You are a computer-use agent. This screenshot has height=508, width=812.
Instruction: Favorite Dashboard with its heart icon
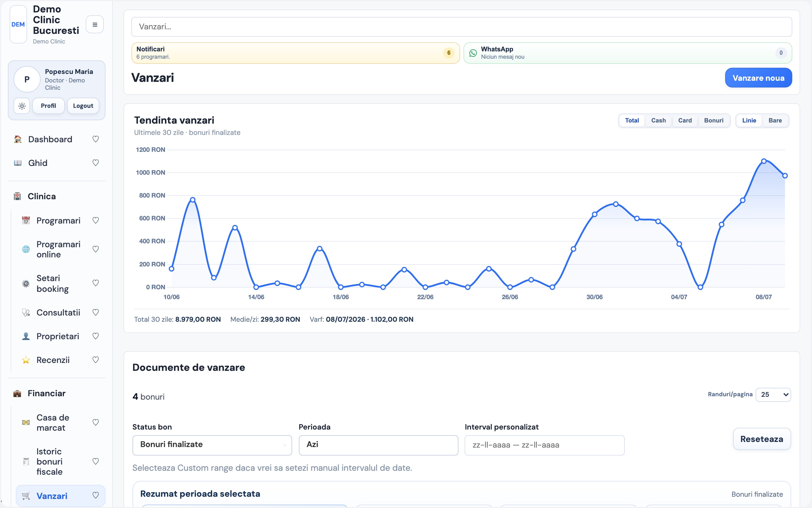point(96,139)
